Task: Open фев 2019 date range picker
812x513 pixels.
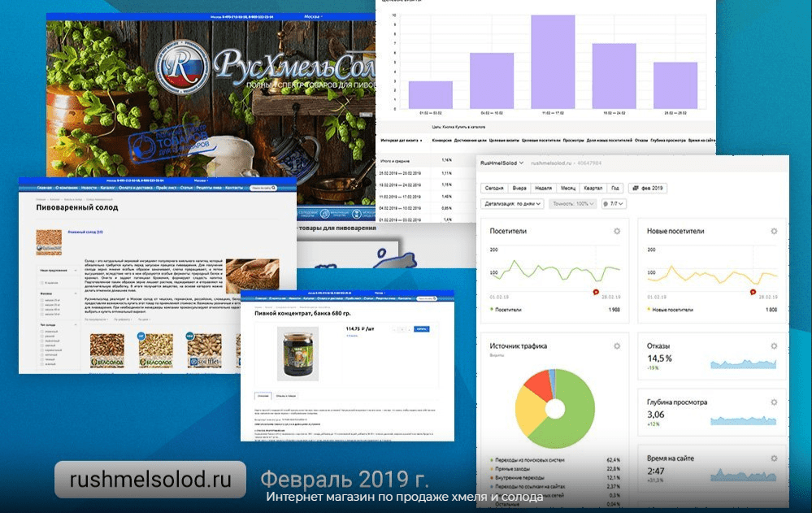Action: [x=647, y=188]
